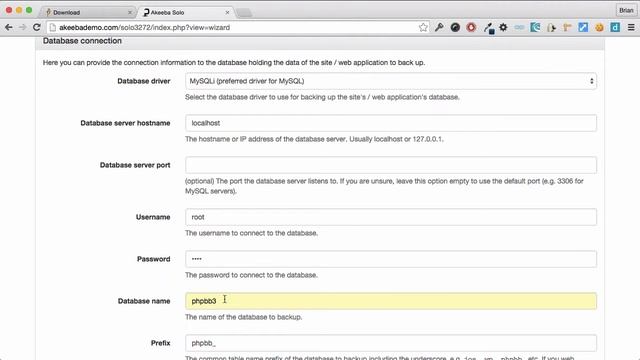Image resolution: width=640 pixels, height=360 pixels.
Task: Click the browser back arrow
Action: pyautogui.click(x=9, y=27)
